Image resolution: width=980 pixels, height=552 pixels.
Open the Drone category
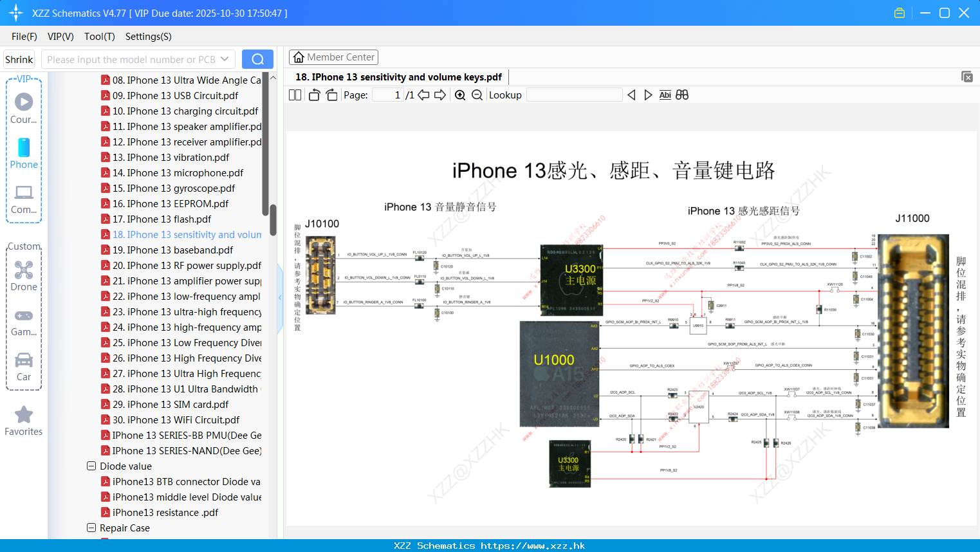point(24,276)
